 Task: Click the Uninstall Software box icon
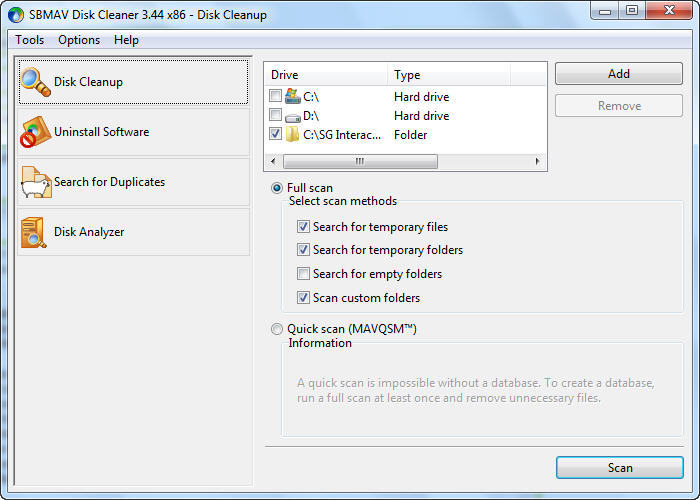[35, 132]
